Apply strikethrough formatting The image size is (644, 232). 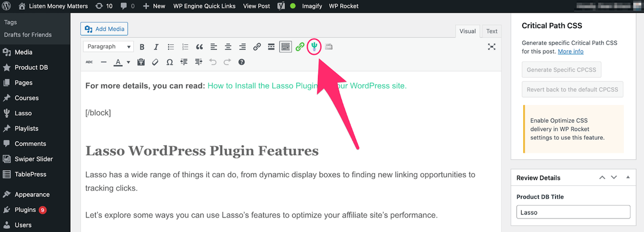(89, 62)
